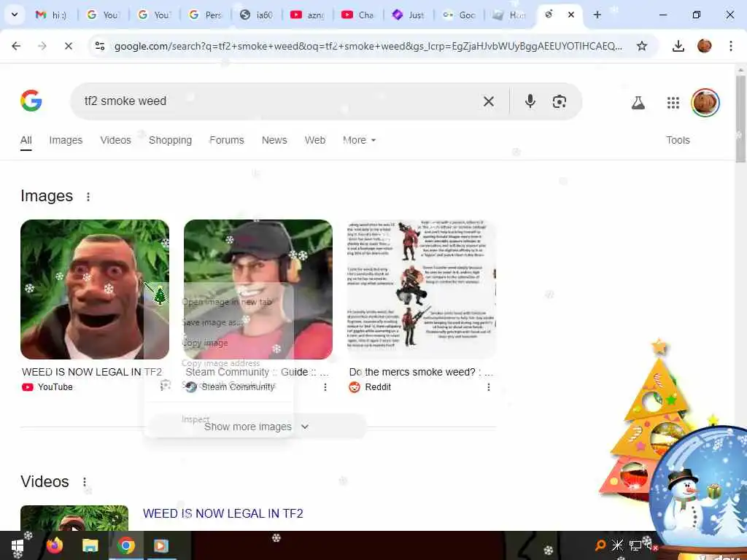747x560 pixels.
Task: Switch to the YouTube 'aznc' tab
Action: (308, 15)
